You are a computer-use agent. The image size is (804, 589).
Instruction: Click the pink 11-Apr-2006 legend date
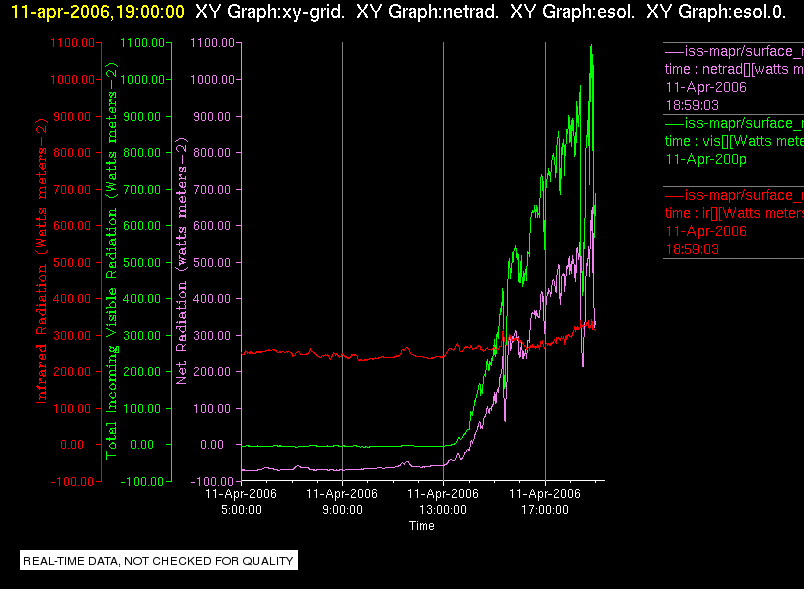click(x=706, y=88)
